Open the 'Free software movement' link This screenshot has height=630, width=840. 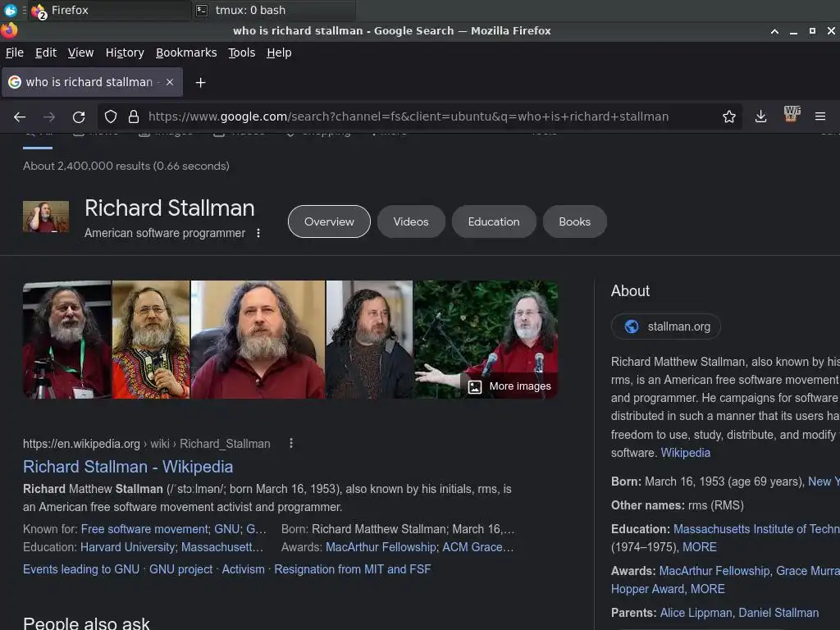[x=144, y=529]
